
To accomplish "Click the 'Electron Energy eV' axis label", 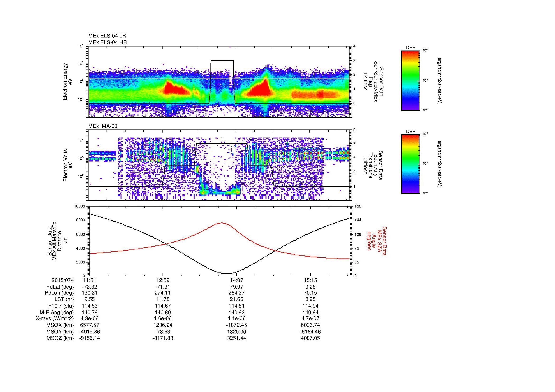I will click(67, 82).
